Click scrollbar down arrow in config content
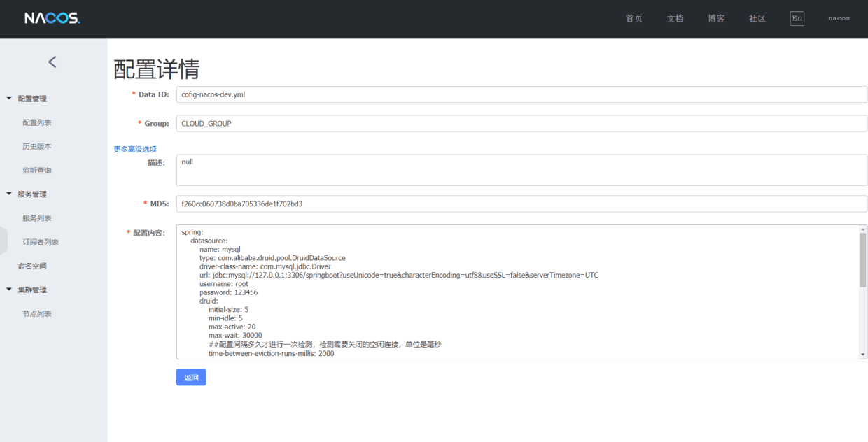The width and height of the screenshot is (868, 442). pyautogui.click(x=863, y=355)
